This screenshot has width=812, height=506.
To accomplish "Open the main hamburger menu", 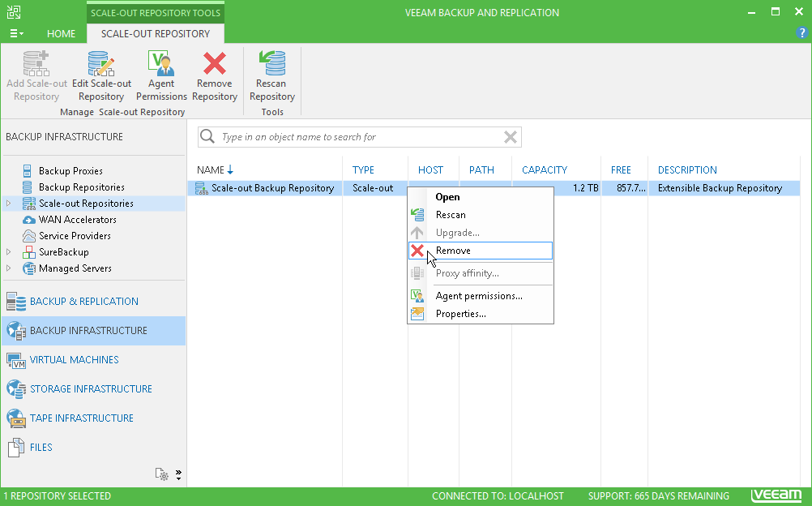I will click(16, 34).
